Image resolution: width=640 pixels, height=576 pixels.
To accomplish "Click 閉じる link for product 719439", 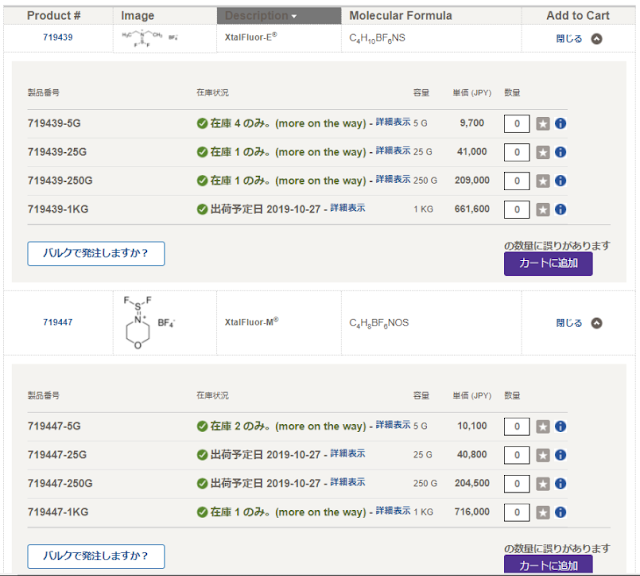I will tap(569, 39).
